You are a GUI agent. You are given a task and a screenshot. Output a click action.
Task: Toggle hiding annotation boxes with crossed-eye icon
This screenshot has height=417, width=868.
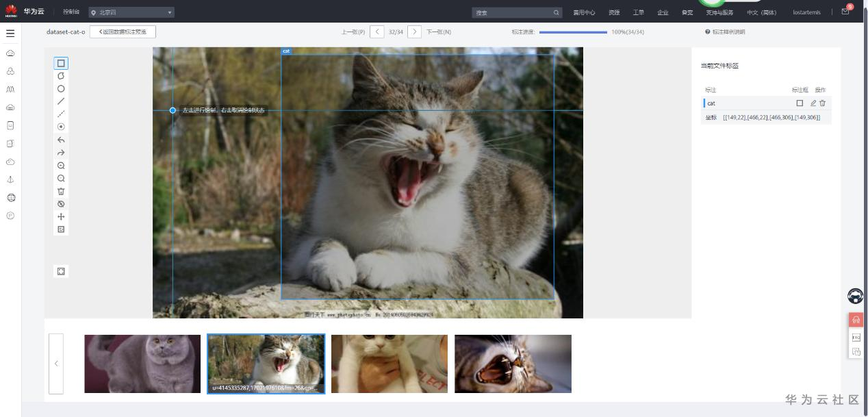click(61, 204)
